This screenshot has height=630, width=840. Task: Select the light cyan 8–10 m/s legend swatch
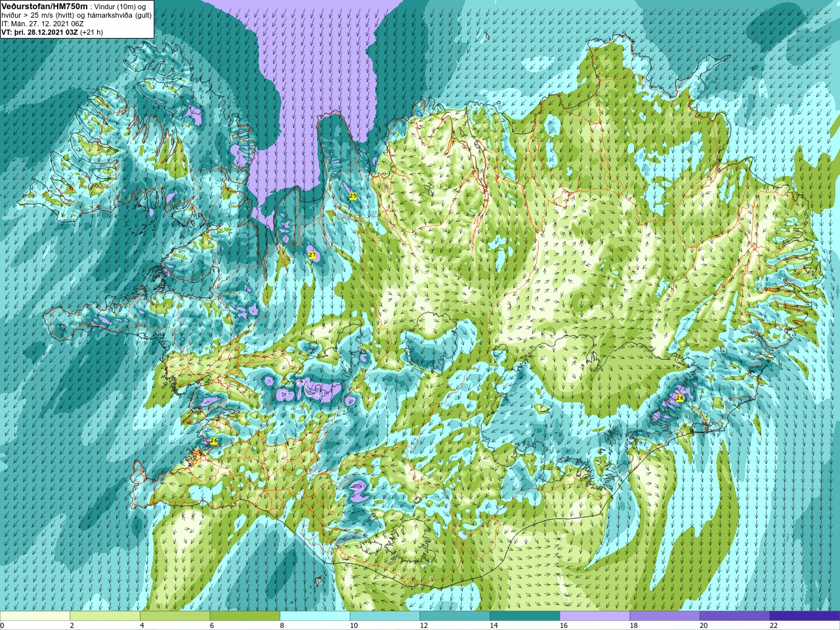pos(315,616)
